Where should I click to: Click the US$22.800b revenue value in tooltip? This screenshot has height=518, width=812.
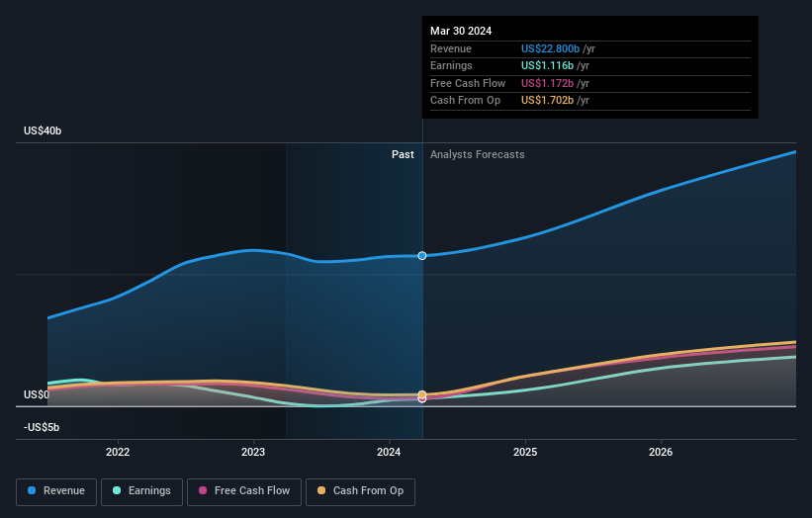click(551, 48)
